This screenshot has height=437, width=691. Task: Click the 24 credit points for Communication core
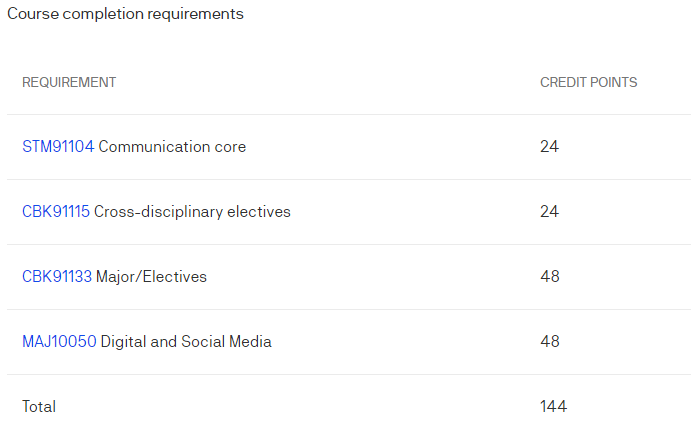point(550,146)
